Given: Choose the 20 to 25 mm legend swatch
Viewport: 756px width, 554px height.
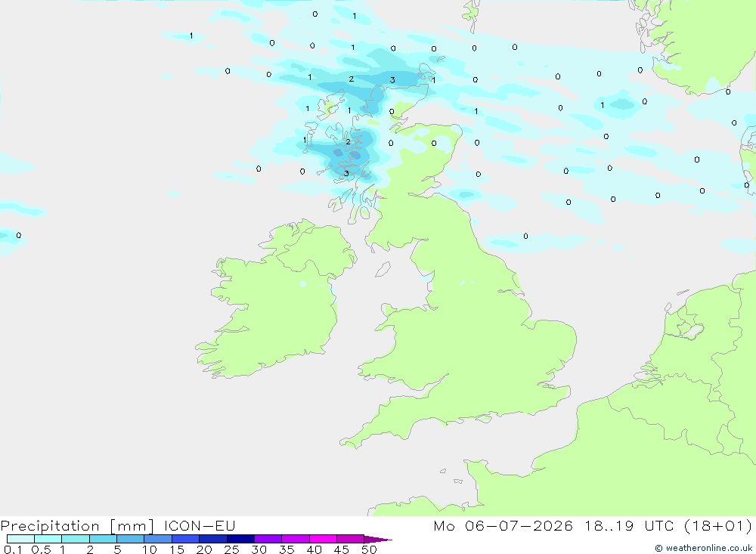Looking at the screenshot, I should point(212,539).
